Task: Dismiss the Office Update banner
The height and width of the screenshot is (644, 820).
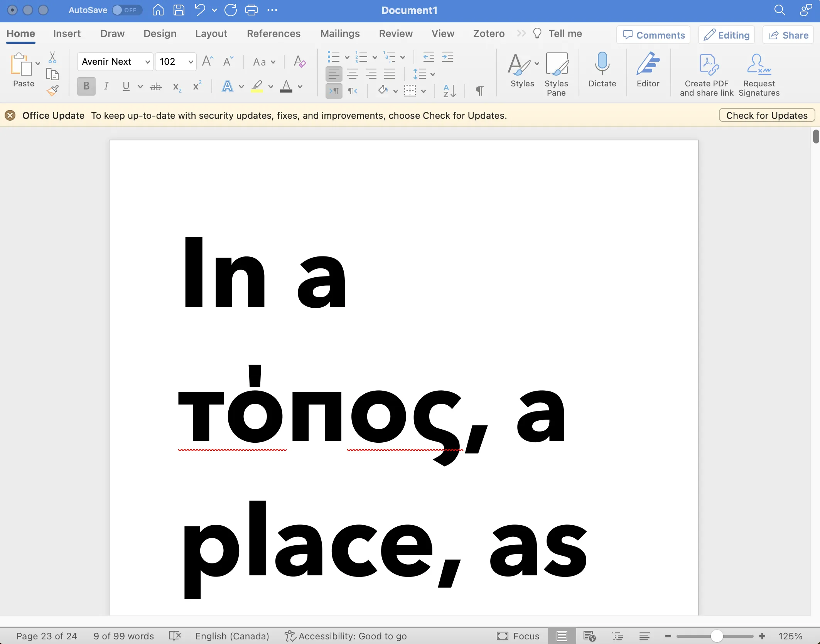Action: click(x=10, y=115)
